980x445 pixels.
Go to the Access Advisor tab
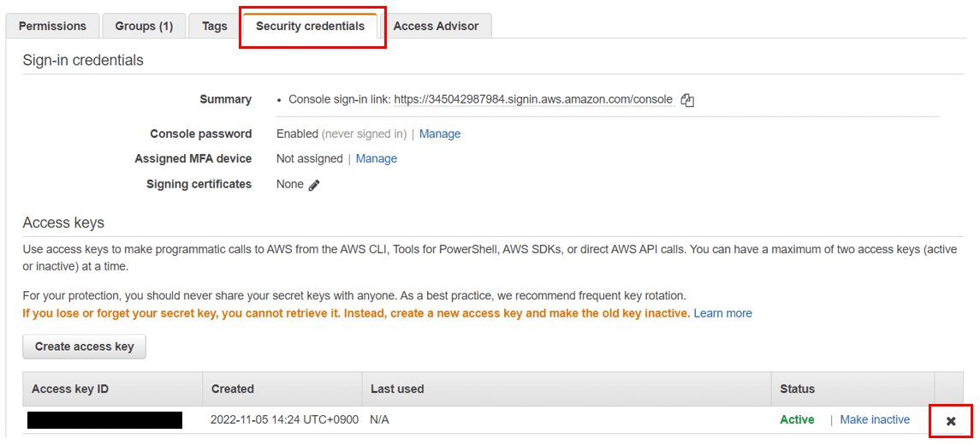pyautogui.click(x=437, y=27)
